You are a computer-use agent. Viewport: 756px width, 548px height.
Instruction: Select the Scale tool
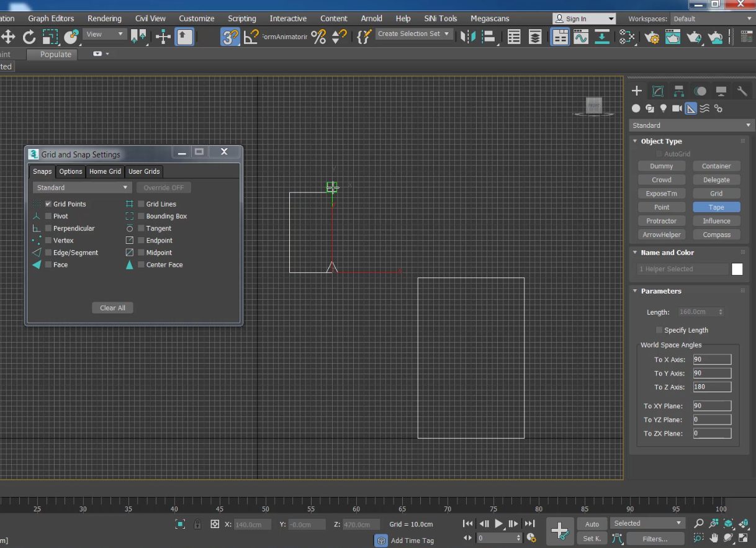[50, 37]
